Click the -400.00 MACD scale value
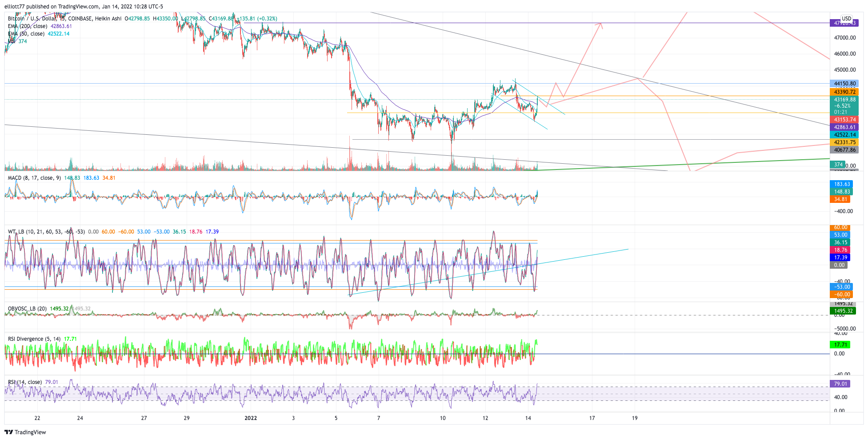868x440 pixels. (843, 211)
